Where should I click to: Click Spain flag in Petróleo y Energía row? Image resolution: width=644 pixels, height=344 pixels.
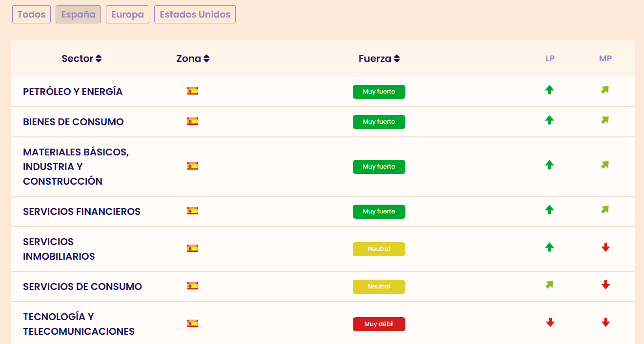pyautogui.click(x=193, y=91)
